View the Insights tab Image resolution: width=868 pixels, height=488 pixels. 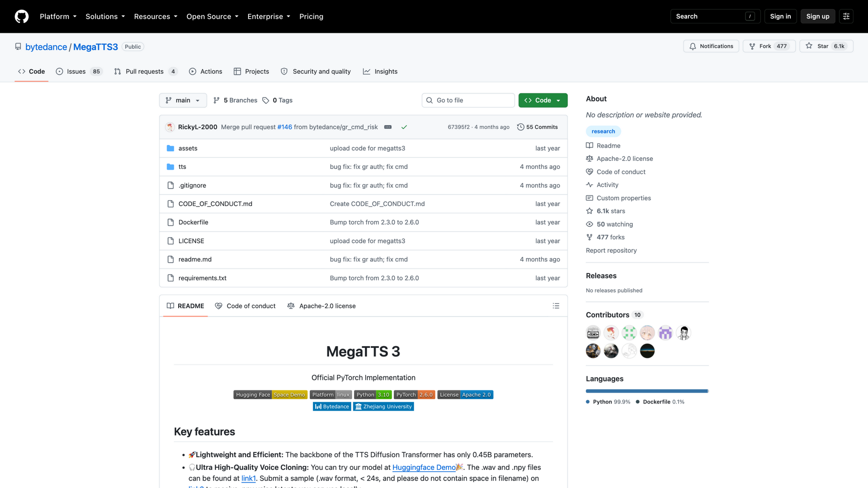tap(380, 71)
